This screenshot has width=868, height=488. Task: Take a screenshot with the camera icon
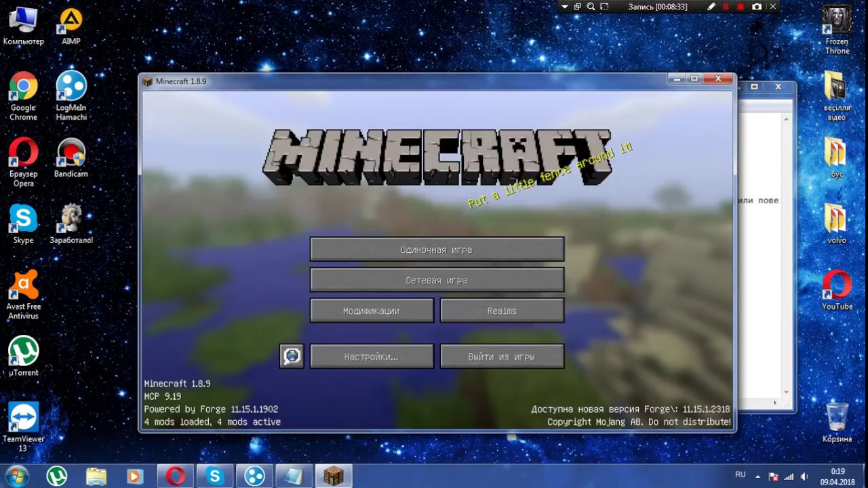tap(757, 7)
